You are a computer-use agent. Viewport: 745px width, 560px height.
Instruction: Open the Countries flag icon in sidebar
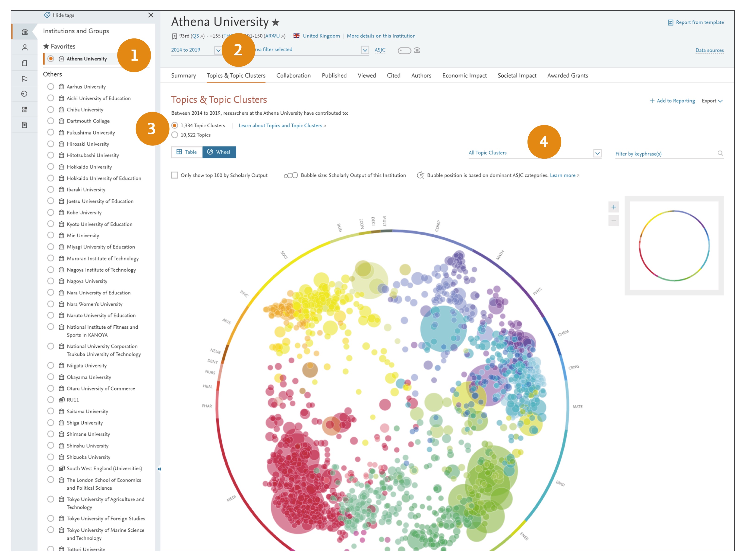point(25,79)
